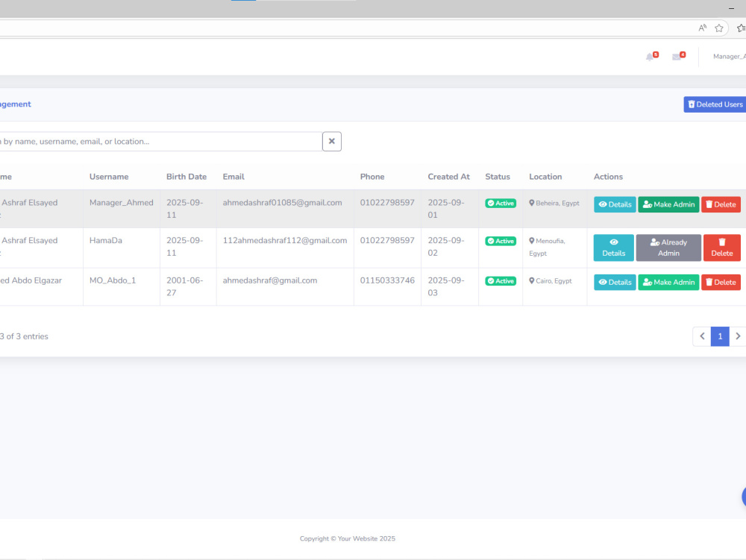746x560 pixels.
Task: Click the Created At column header
Action: point(448,177)
